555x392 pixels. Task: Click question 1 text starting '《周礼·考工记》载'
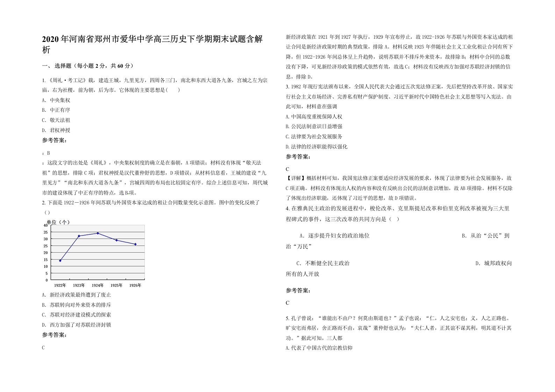155,85
